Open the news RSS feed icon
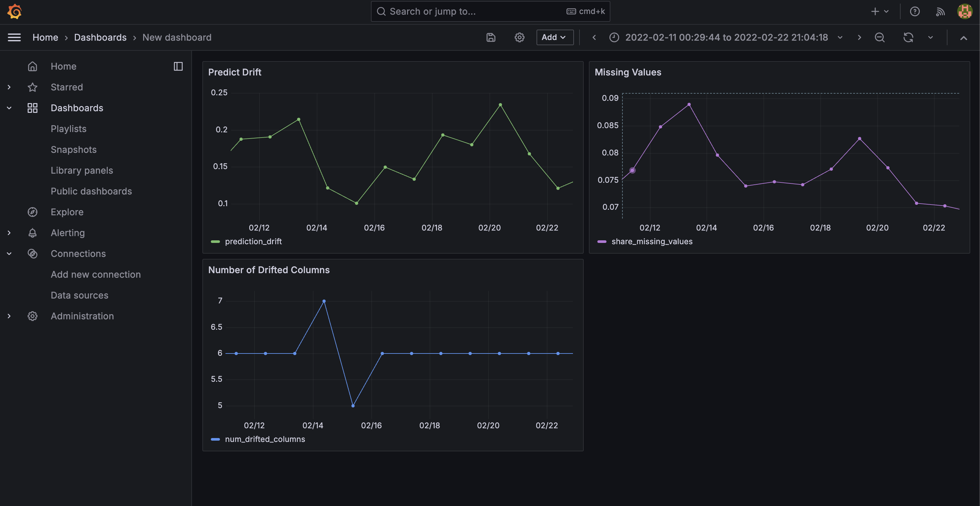Image resolution: width=980 pixels, height=506 pixels. pos(940,11)
